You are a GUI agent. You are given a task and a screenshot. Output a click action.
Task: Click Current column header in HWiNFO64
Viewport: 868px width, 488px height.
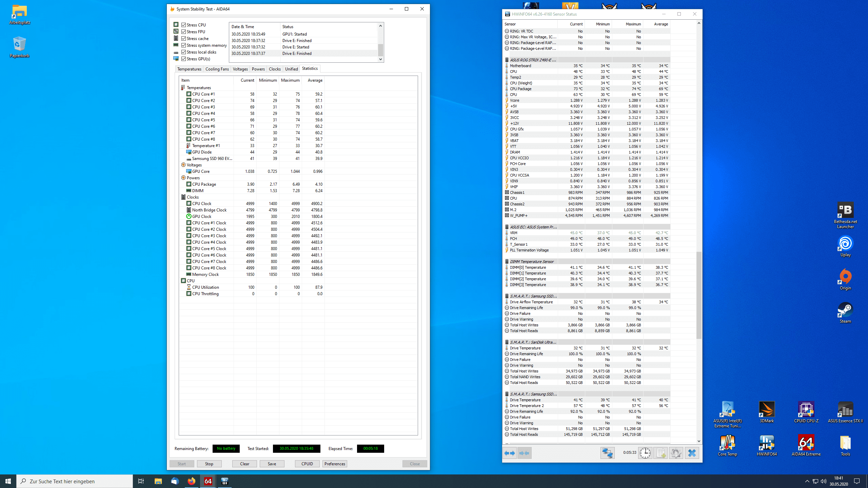571,24
